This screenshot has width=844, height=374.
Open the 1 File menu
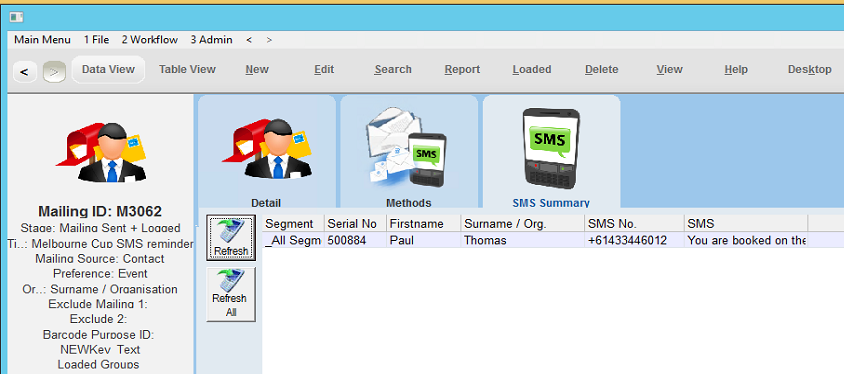click(96, 40)
